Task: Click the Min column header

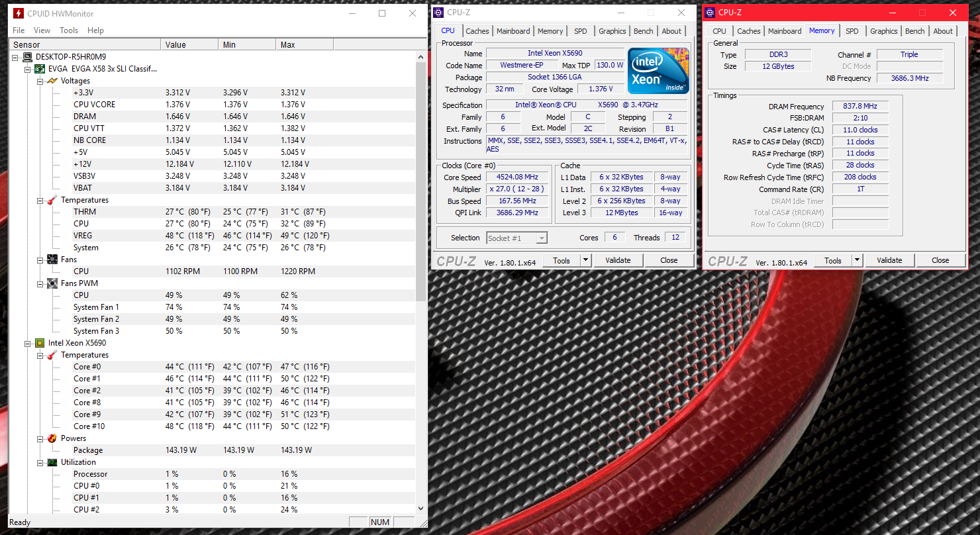Action: click(247, 45)
